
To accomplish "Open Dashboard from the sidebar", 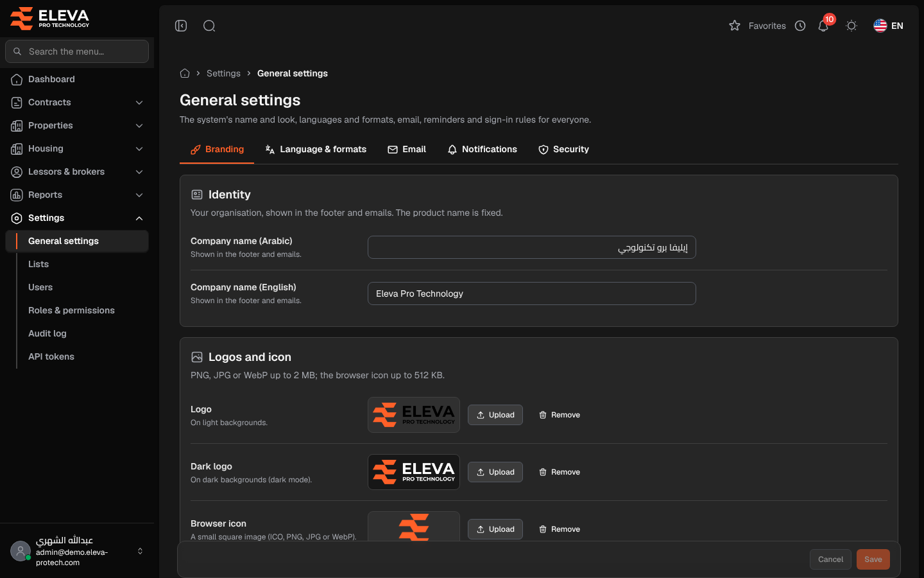I will pyautogui.click(x=77, y=79).
